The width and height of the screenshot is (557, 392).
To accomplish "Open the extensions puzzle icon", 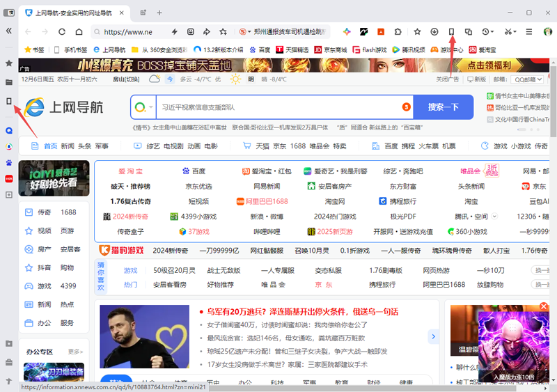I will (398, 31).
